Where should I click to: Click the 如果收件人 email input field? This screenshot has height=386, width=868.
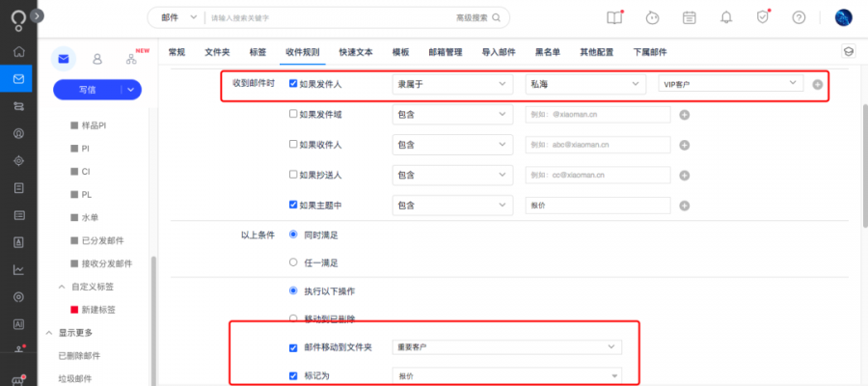tap(597, 145)
